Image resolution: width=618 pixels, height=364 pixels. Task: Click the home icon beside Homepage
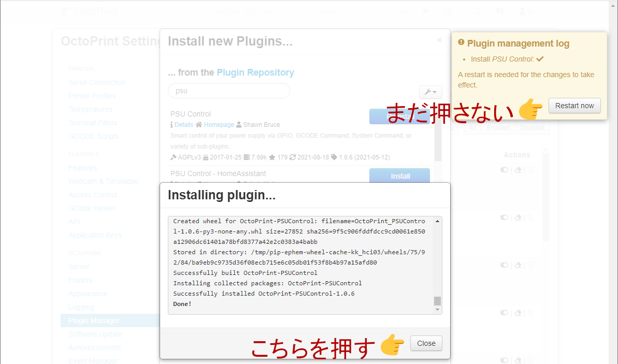[x=198, y=124]
